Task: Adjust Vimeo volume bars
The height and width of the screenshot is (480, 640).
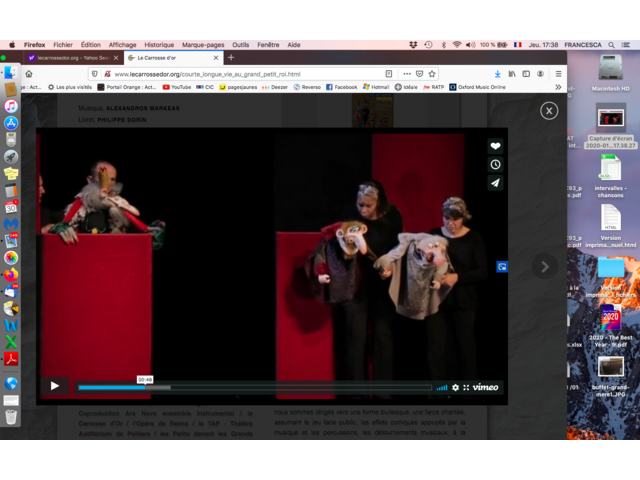Action: [x=442, y=387]
